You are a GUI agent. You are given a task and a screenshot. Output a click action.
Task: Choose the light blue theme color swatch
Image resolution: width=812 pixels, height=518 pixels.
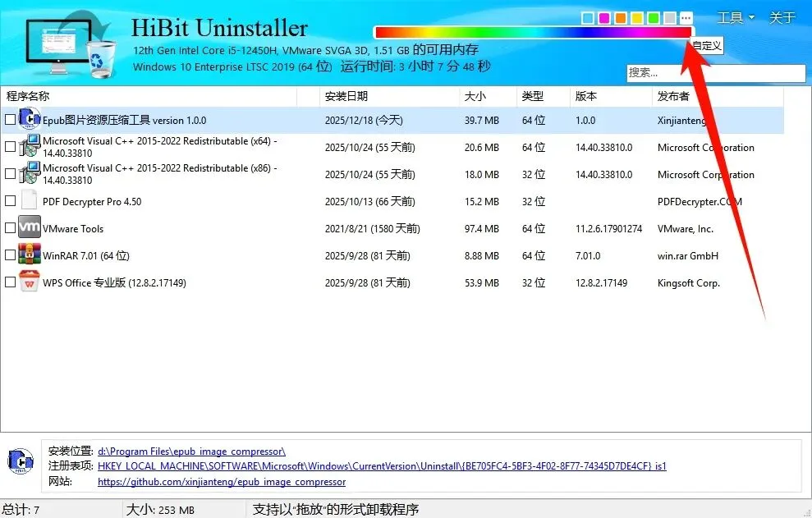pyautogui.click(x=588, y=18)
